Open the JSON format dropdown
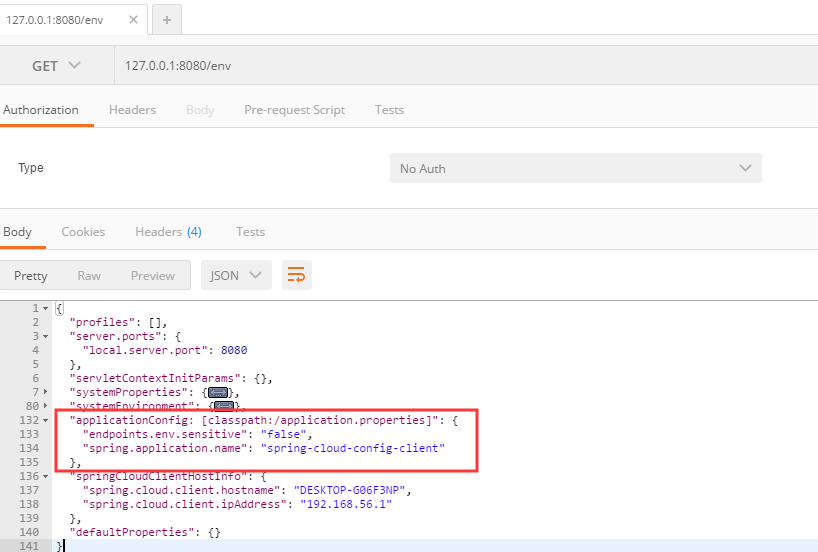Image resolution: width=818 pixels, height=552 pixels. click(x=236, y=275)
